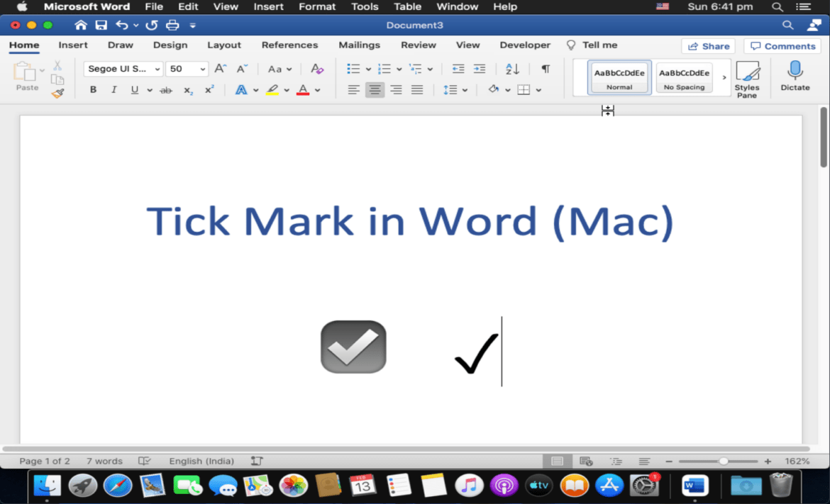830x504 pixels.
Task: Expand the font size dropdown
Action: [x=203, y=69]
